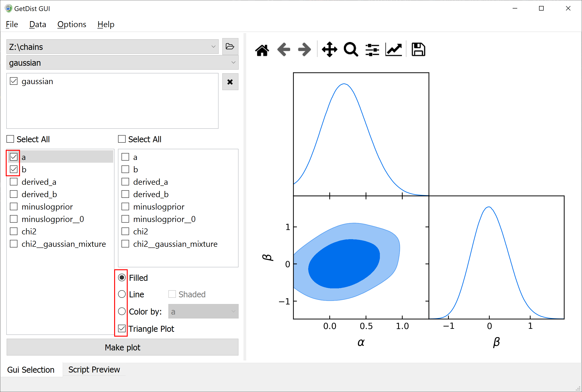The width and height of the screenshot is (582, 392).
Task: Open the Options menu
Action: [x=72, y=24]
